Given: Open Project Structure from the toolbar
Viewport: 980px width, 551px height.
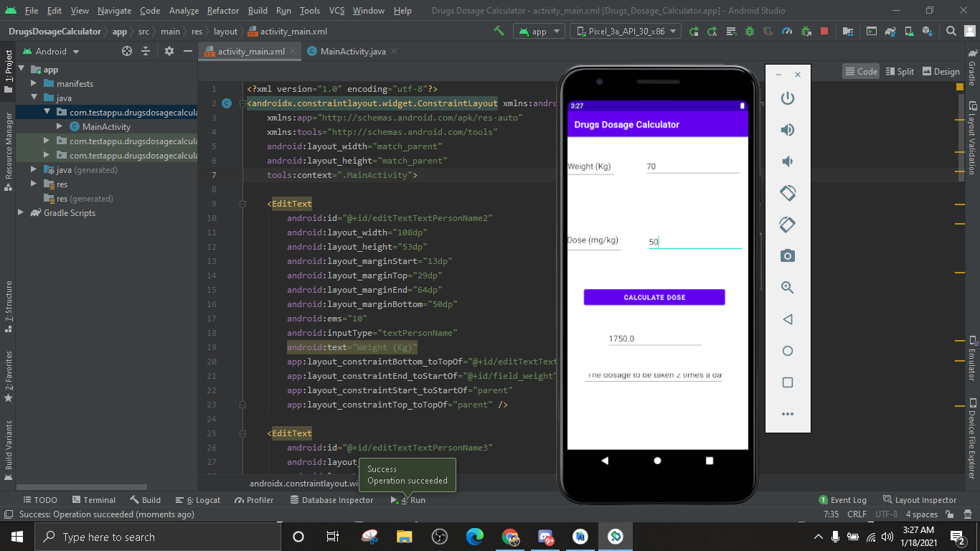Looking at the screenshot, I should (x=847, y=31).
